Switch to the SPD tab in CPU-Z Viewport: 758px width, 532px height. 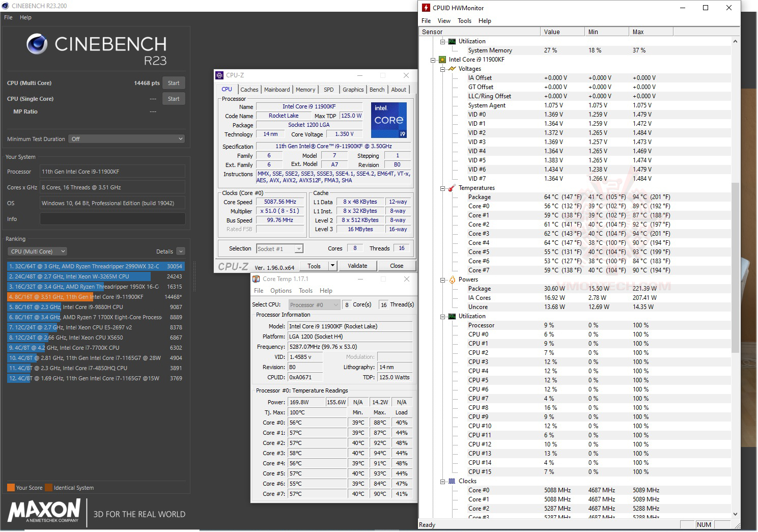pyautogui.click(x=329, y=90)
